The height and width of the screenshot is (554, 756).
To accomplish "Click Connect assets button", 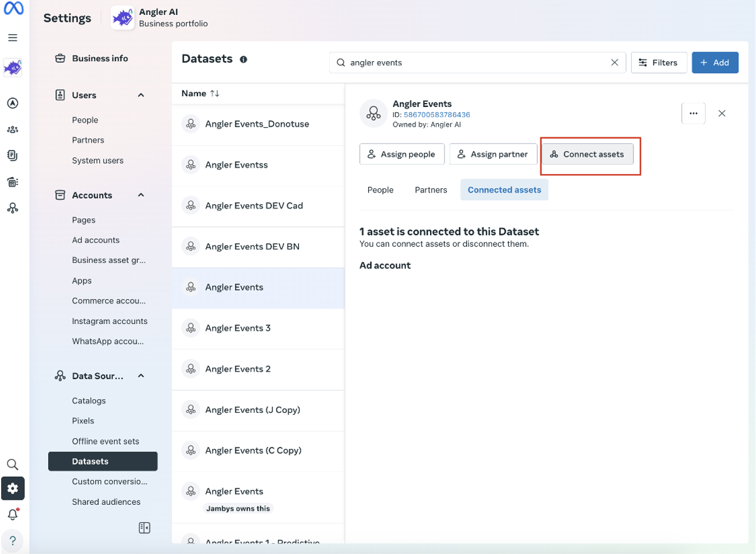I will click(x=587, y=154).
